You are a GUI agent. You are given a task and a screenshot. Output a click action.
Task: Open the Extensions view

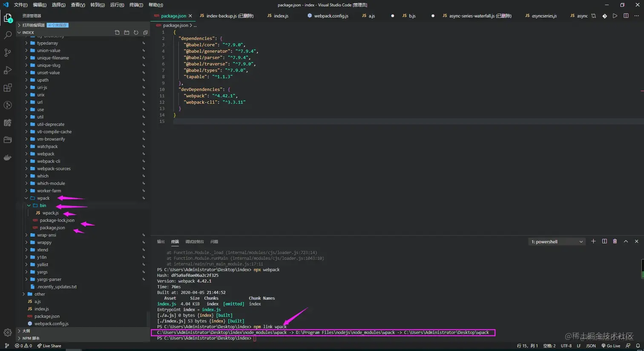click(8, 88)
